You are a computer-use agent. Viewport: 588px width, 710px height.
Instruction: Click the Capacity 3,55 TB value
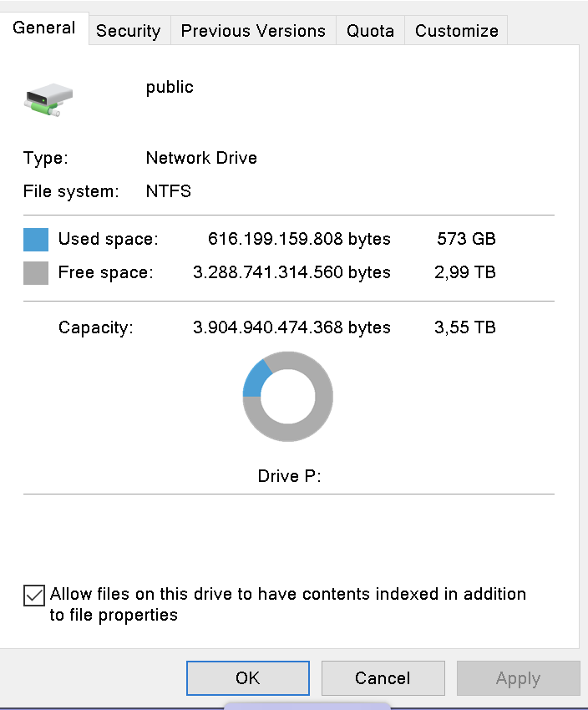point(465,327)
